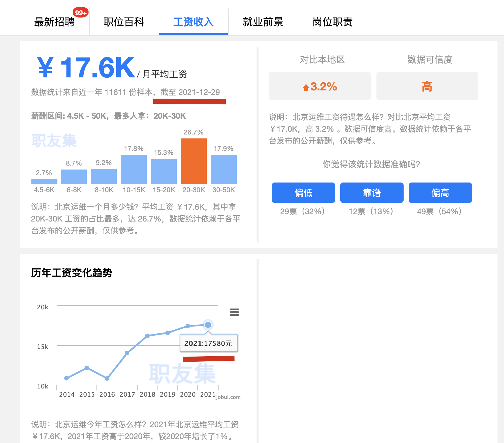Click the 2018 data point on trend line
Image resolution: width=504 pixels, height=443 pixels.
[x=147, y=336]
